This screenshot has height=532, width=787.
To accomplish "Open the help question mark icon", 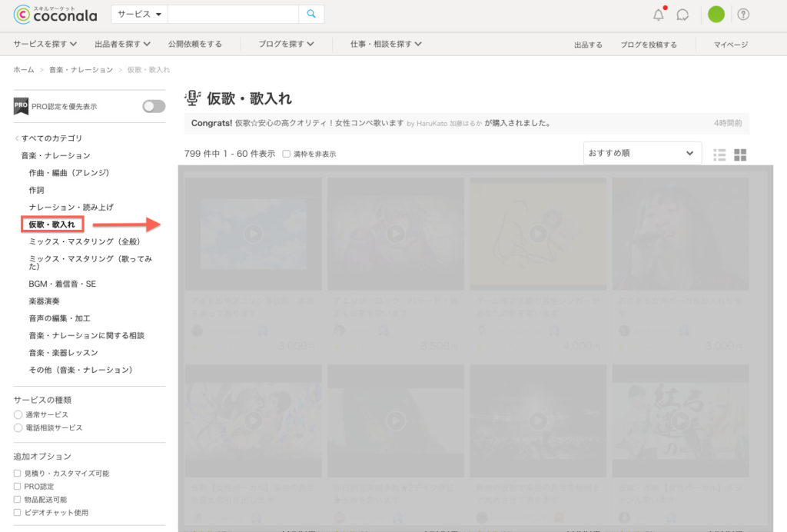I will [743, 15].
